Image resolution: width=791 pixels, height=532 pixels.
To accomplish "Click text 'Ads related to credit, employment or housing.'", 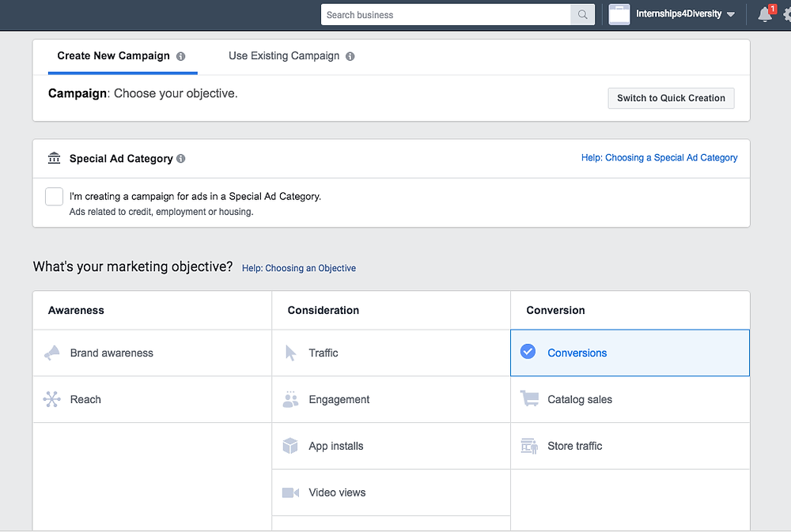I will tap(161, 212).
